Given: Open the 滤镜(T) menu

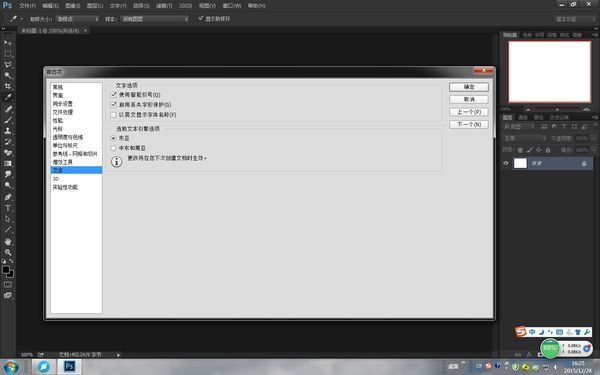Looking at the screenshot, I should pos(164,6).
